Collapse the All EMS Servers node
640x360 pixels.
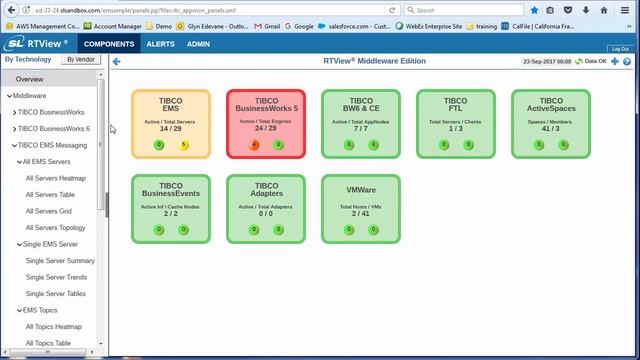[x=20, y=162]
